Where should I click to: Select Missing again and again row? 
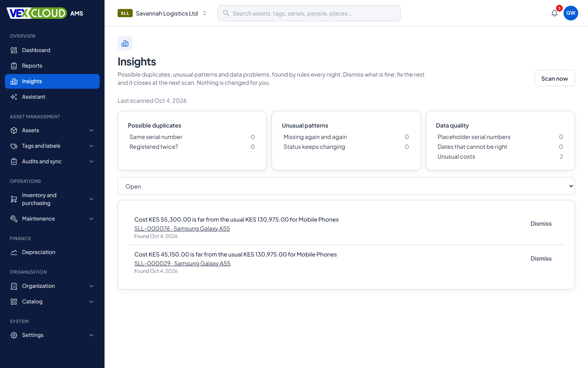[x=346, y=137]
